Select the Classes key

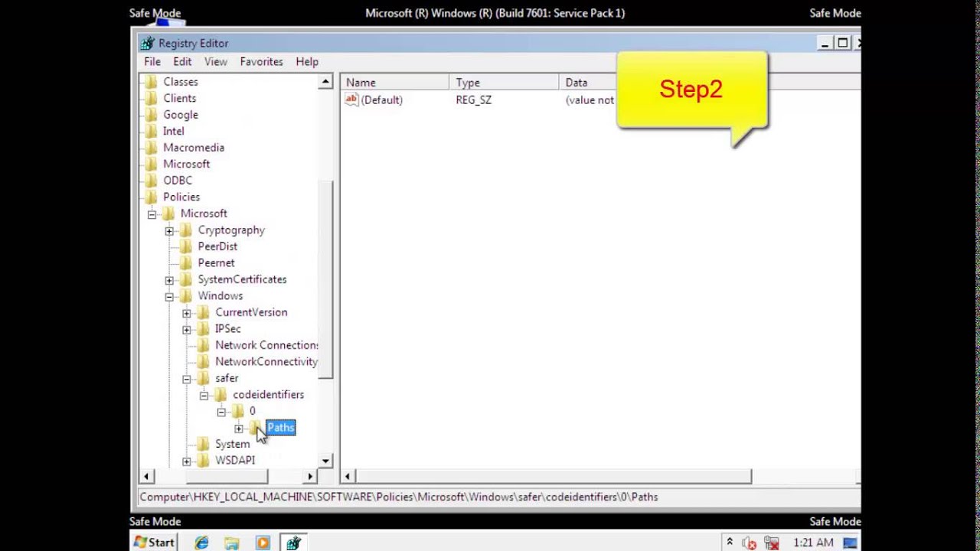point(181,82)
